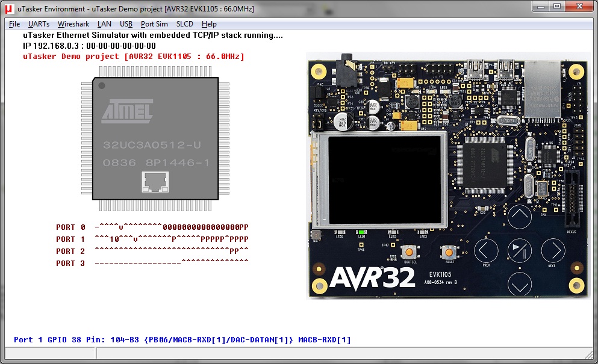This screenshot has width=598, height=364.
Task: Tap the PREV left-arrow touch button
Action: coord(485,250)
